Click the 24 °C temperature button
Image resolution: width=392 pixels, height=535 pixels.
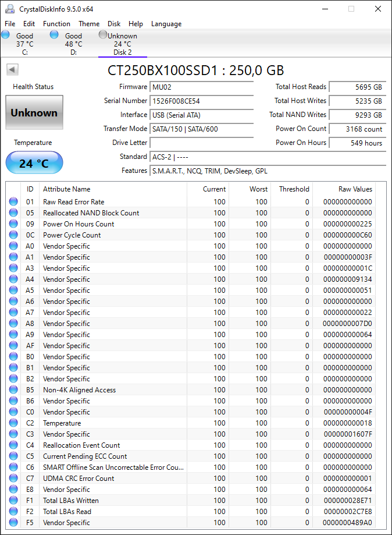(34, 163)
